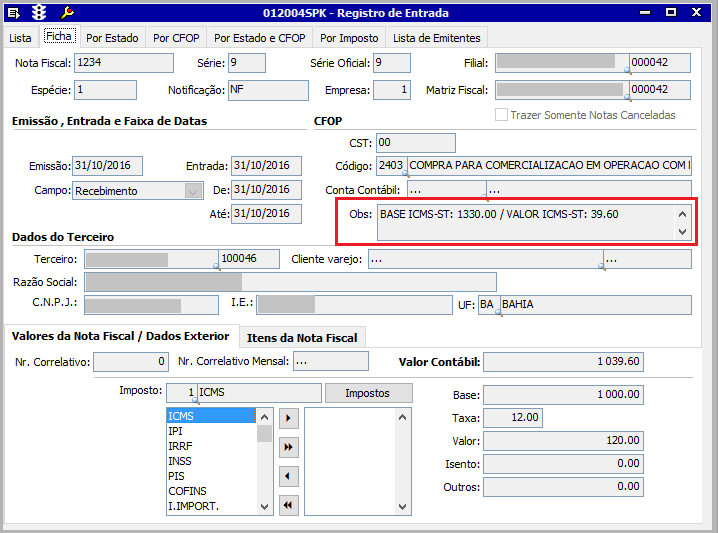
Task: Click the Isento value field
Action: (563, 464)
